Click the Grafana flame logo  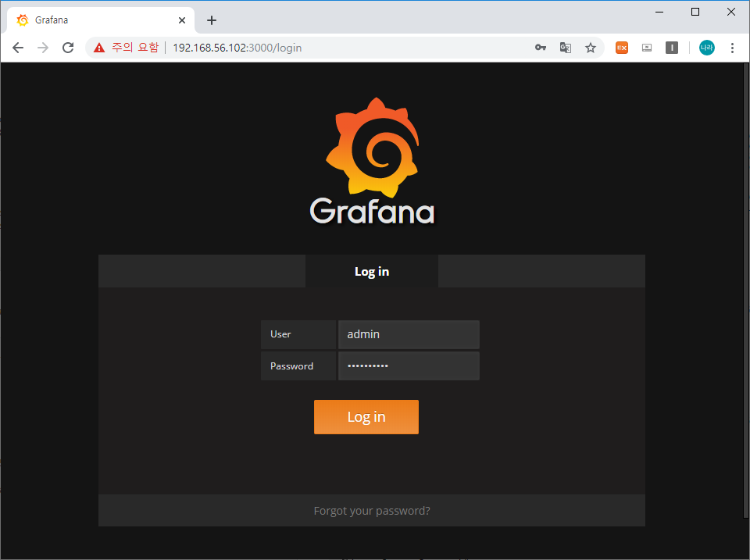pyautogui.click(x=373, y=148)
